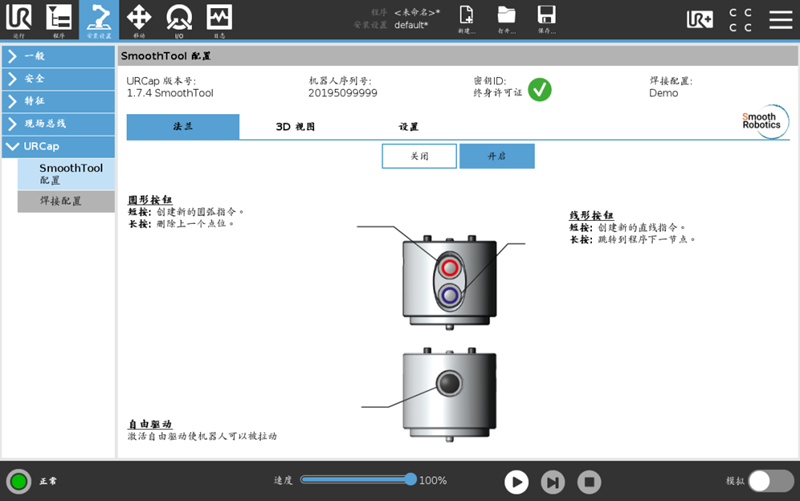This screenshot has height=501, width=800.
Task: Click the green license checkmark icon
Action: (x=539, y=90)
